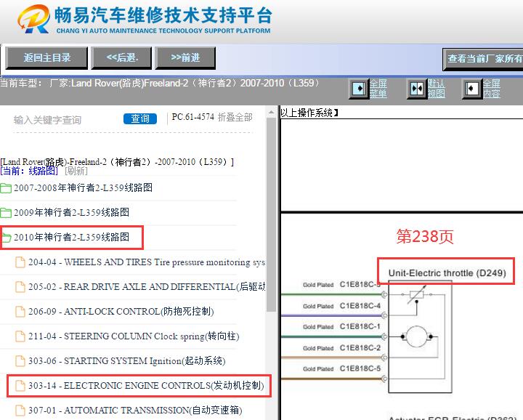The height and width of the screenshot is (420, 523).
Task: Go back with <<后退 button
Action: coord(122,58)
